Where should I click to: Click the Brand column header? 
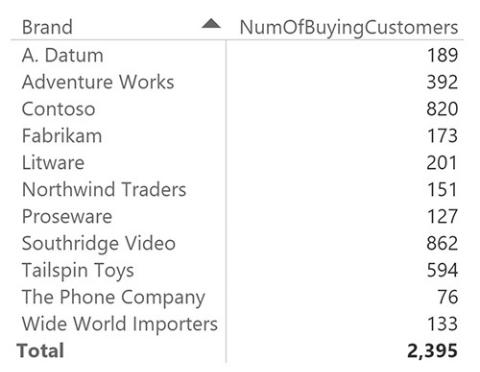(x=47, y=27)
